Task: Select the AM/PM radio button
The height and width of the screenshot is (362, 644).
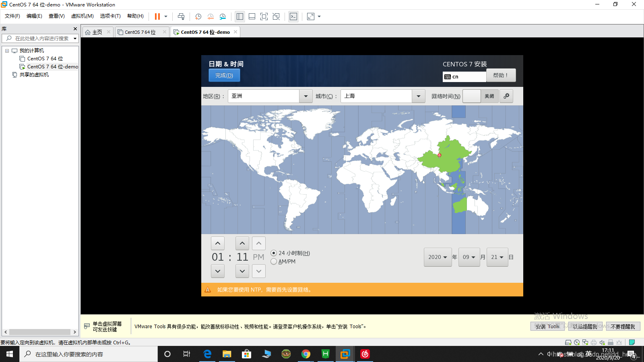Action: point(274,261)
